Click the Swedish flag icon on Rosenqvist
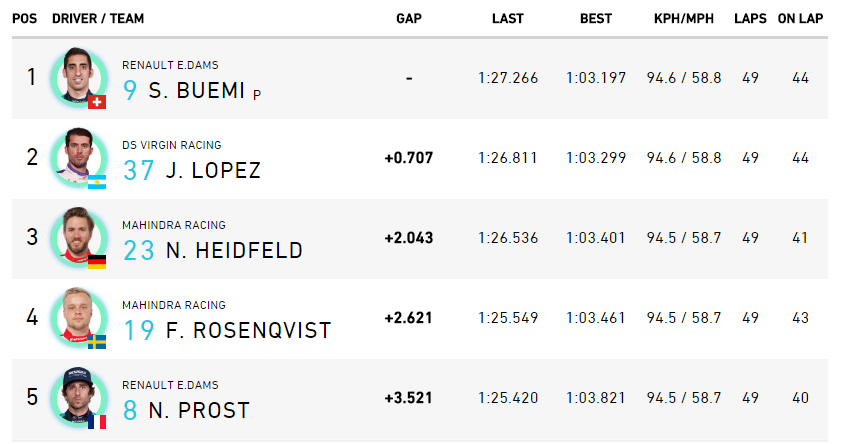Screen dimensions: 851x444 [97, 341]
